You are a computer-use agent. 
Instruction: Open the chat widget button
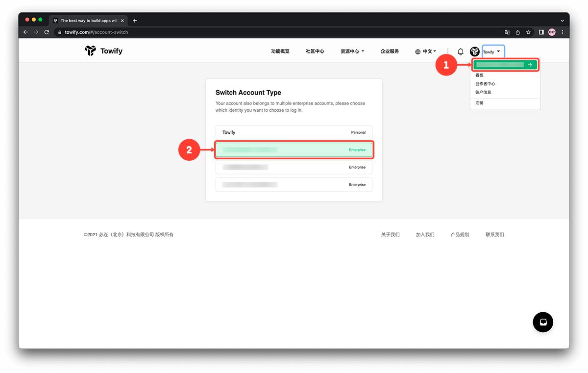click(x=543, y=322)
